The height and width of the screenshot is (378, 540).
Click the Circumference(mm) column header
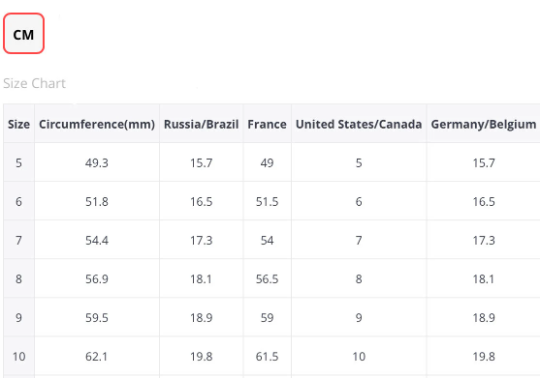coord(97,124)
